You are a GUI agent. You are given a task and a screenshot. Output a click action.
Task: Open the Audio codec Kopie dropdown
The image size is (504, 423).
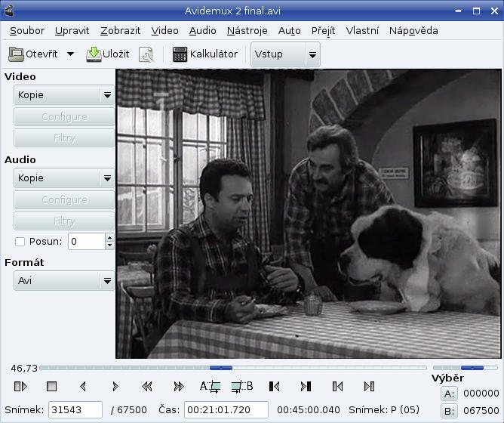click(64, 178)
